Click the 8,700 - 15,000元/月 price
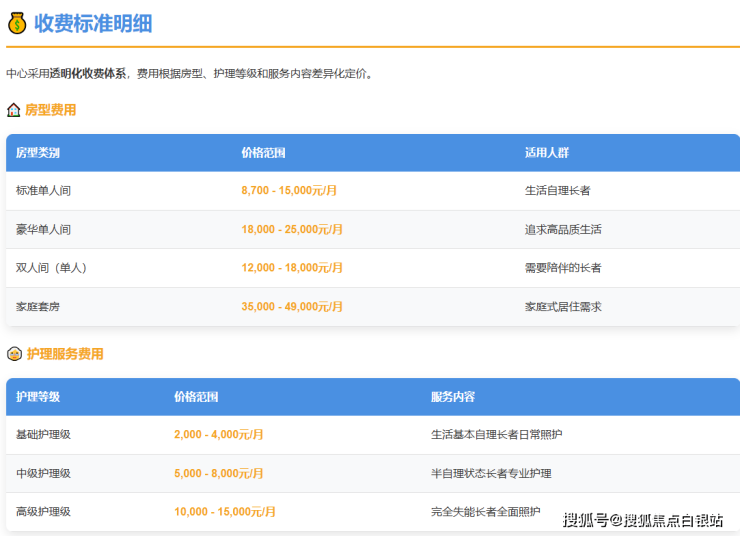This screenshot has width=740, height=536. tap(289, 190)
